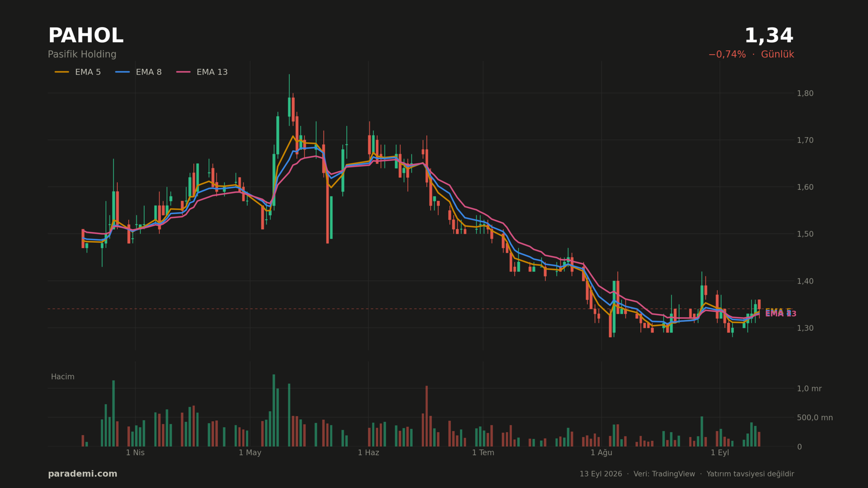
Task: Select the Pasifik Holding subtitle
Action: pyautogui.click(x=82, y=54)
